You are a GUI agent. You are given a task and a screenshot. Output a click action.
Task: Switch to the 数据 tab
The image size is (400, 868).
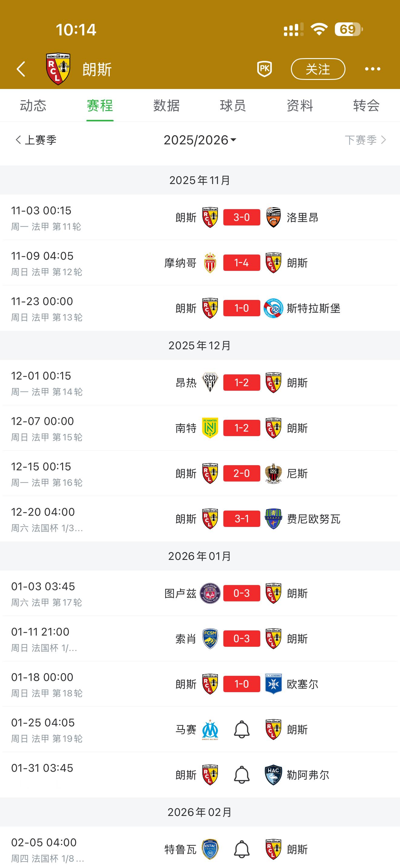pos(166,106)
